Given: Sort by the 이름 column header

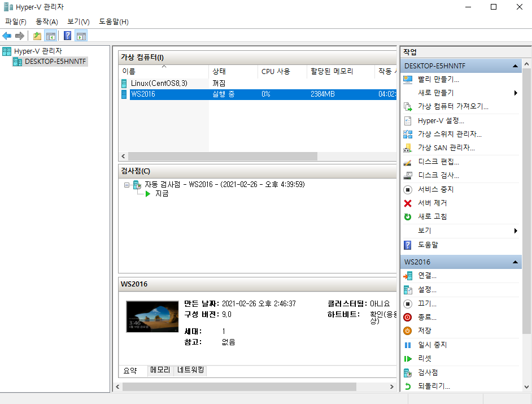Looking at the screenshot, I should [x=164, y=71].
